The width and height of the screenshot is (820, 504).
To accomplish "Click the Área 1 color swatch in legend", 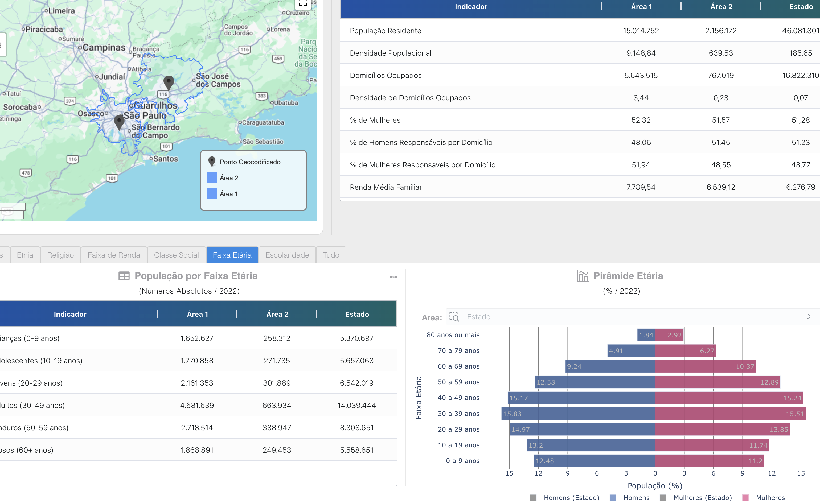I will pyautogui.click(x=212, y=194).
